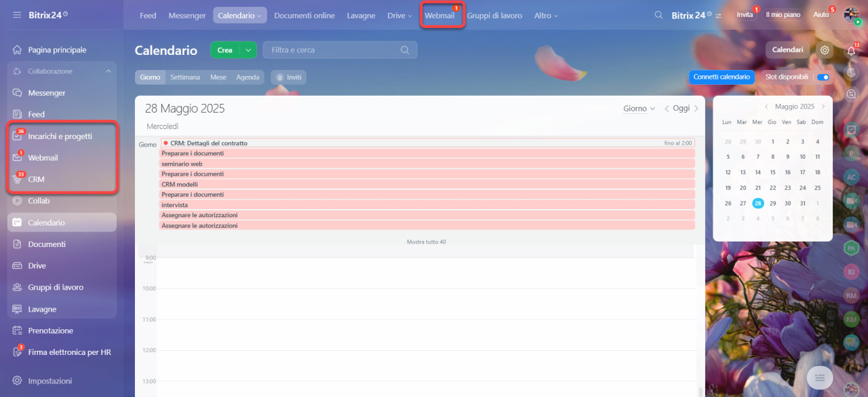Screen dimensions: 868x397
Task: Open the intervista event
Action: (x=427, y=205)
